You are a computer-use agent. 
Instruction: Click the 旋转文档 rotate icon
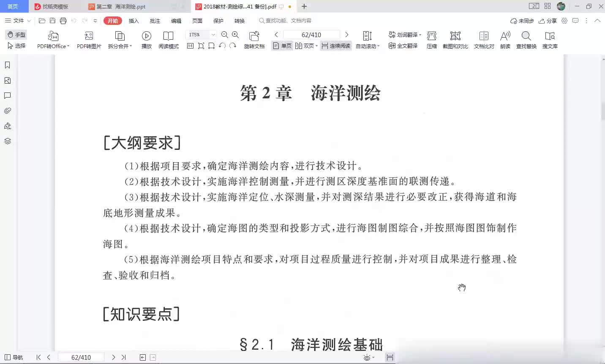(254, 36)
